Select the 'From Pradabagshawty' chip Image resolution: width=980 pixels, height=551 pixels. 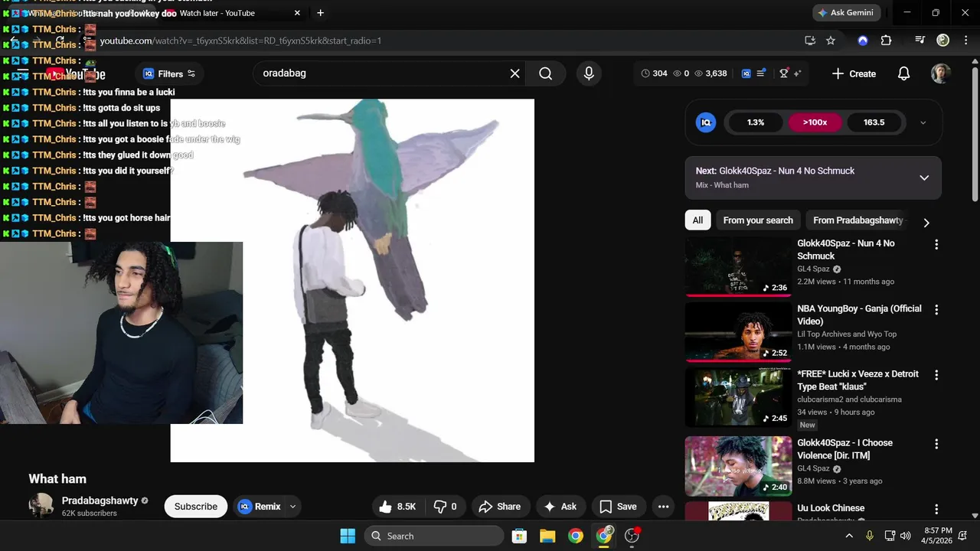click(858, 220)
